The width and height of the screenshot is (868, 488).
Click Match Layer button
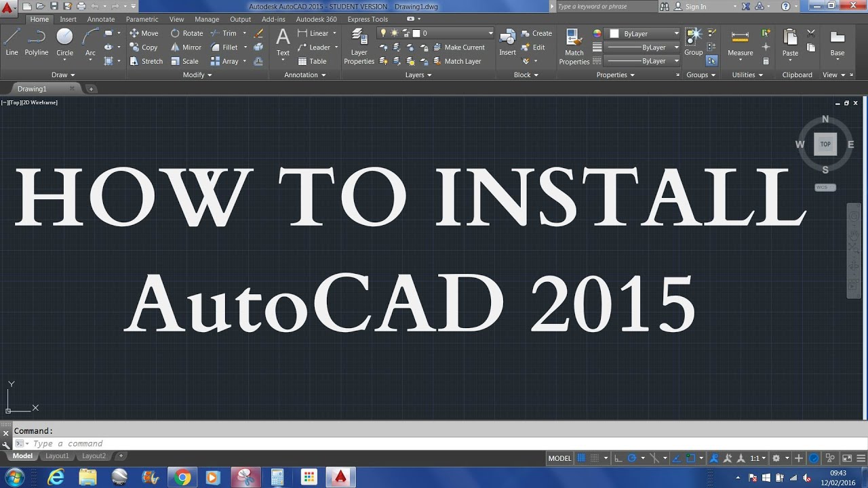(456, 61)
